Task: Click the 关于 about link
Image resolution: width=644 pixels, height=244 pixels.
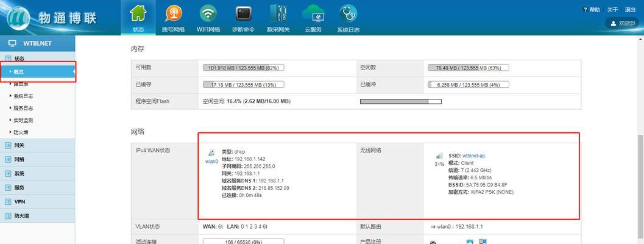Action: (x=612, y=10)
